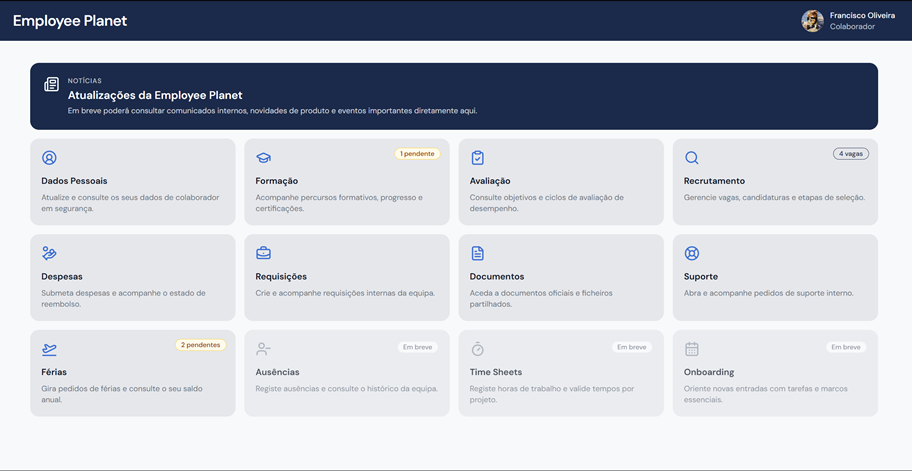Select the Avaliação clipboard check icon
Screen dimensions: 912x471
click(478, 158)
